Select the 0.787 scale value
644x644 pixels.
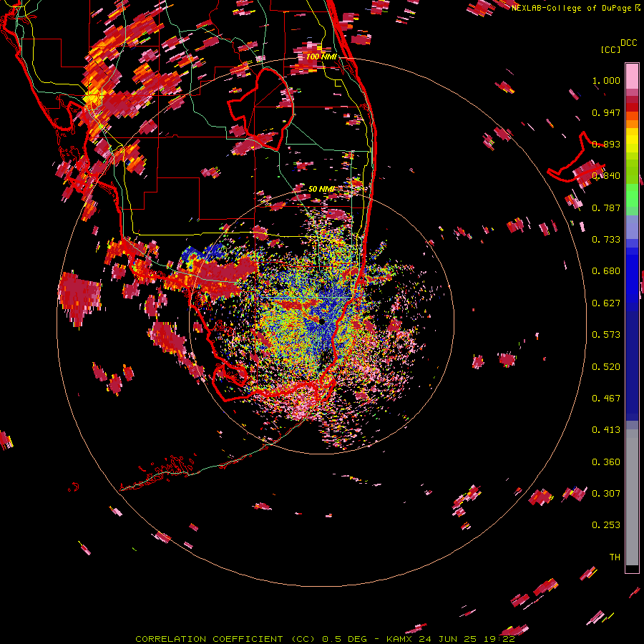[x=606, y=208]
